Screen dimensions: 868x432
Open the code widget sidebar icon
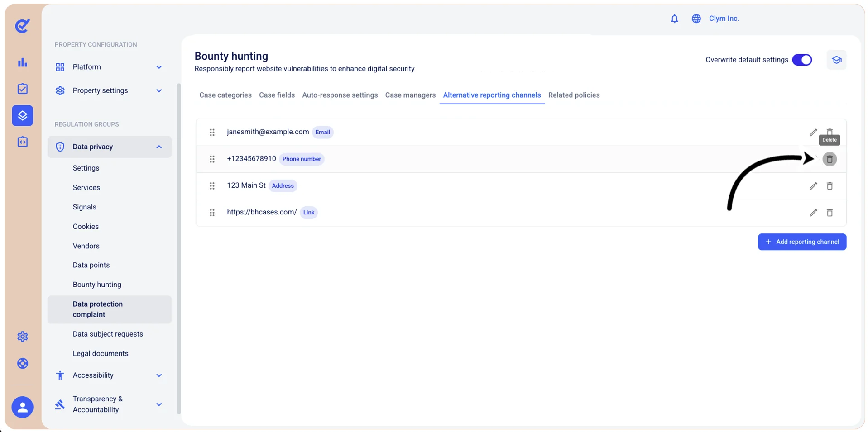(22, 142)
